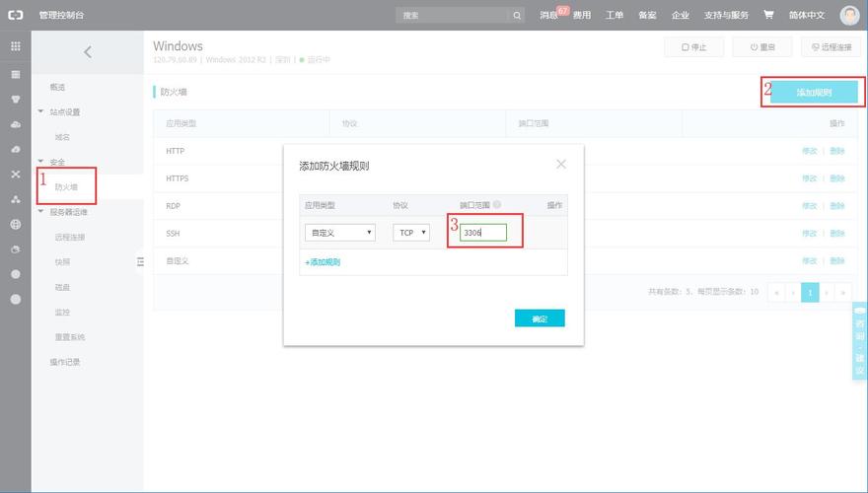Click the X-shaped icon in the left rail
This screenshot has height=493, width=868.
(16, 175)
